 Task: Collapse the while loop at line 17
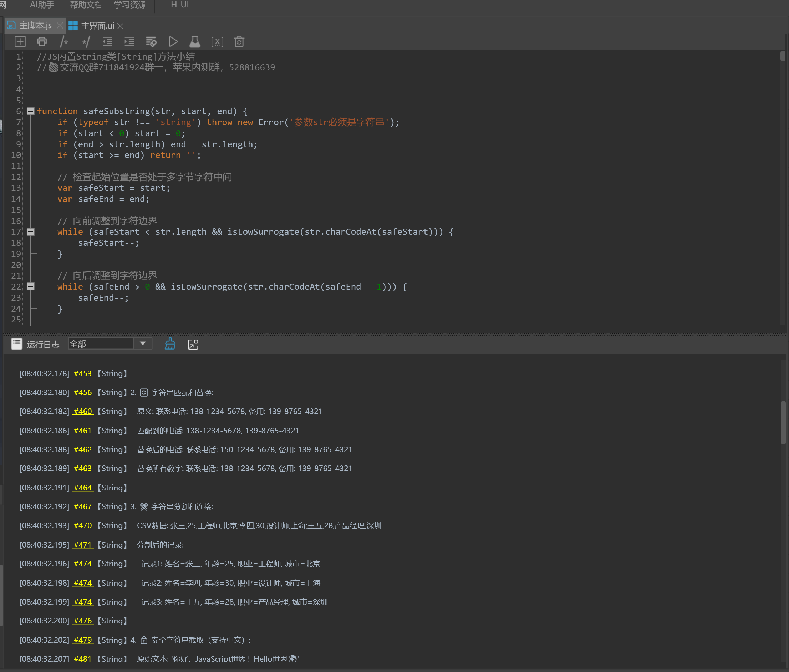31,232
